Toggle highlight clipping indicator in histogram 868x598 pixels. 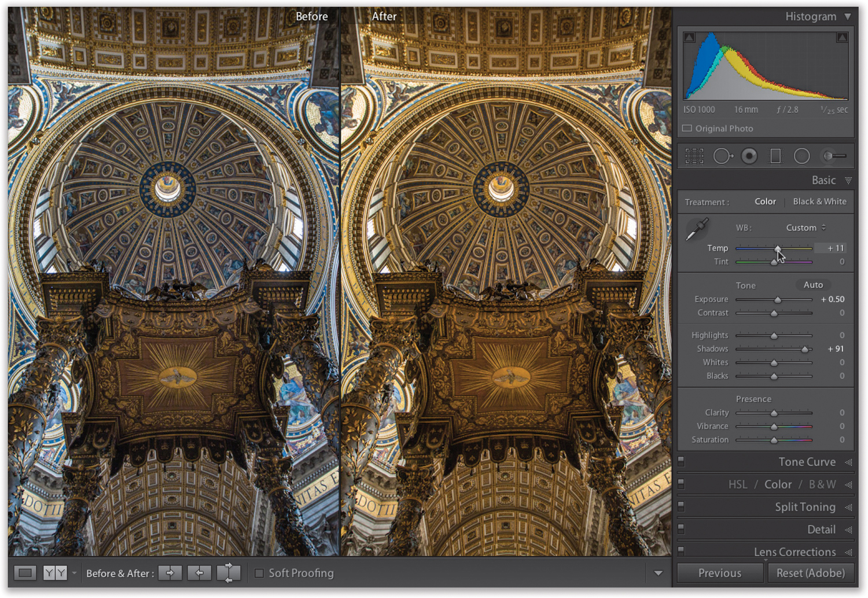[842, 38]
